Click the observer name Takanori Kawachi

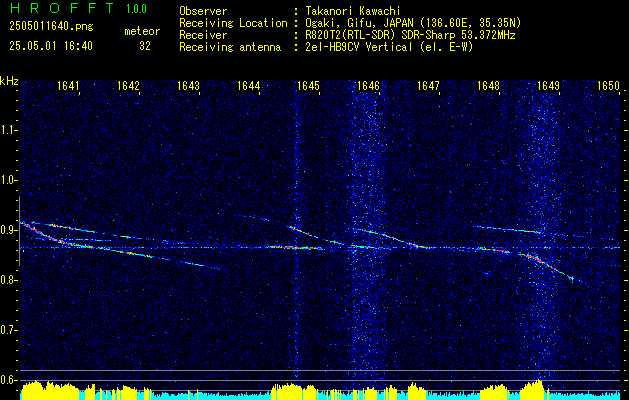(353, 11)
